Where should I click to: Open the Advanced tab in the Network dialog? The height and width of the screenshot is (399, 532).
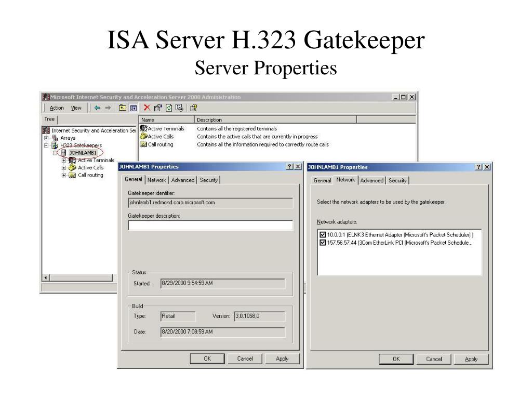point(371,180)
